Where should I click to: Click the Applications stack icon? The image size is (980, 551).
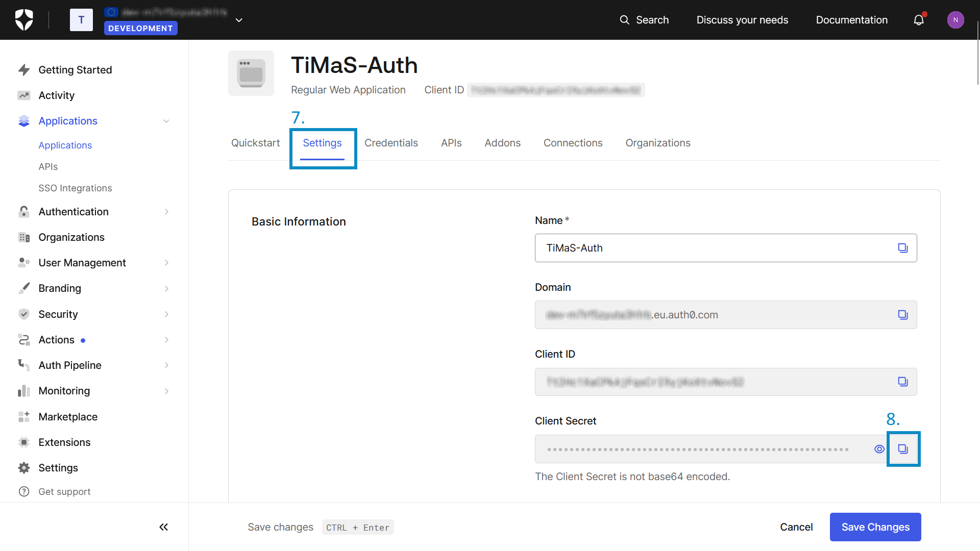coord(24,121)
